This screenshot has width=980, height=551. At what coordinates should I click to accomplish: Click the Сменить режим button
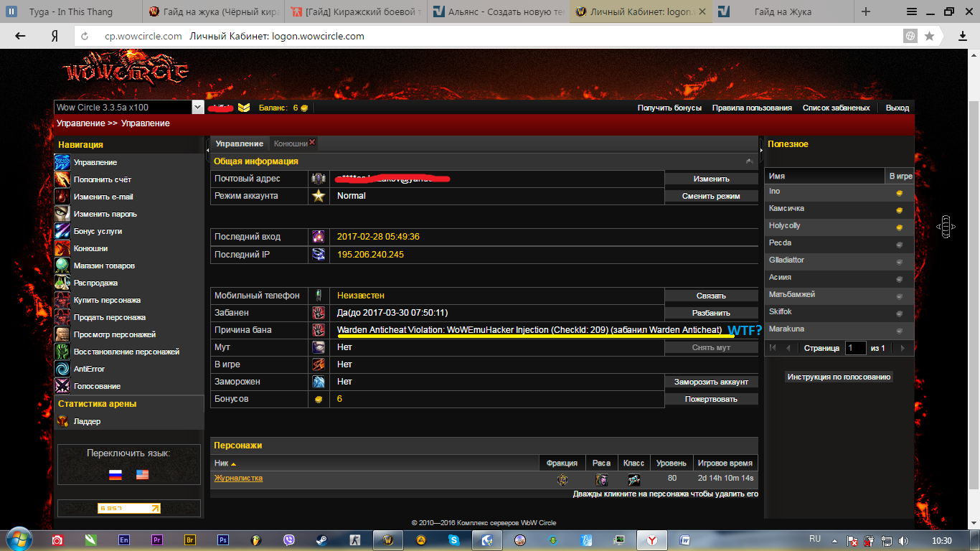pyautogui.click(x=711, y=196)
